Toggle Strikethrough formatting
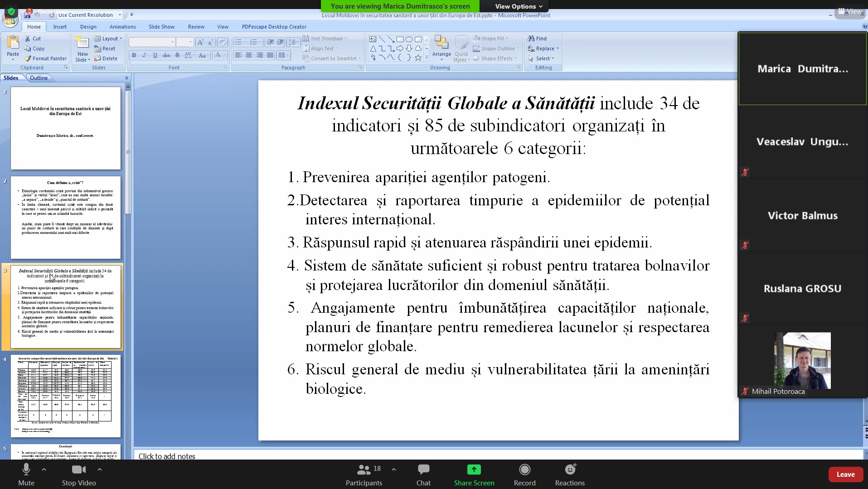868x489 pixels. coord(166,55)
